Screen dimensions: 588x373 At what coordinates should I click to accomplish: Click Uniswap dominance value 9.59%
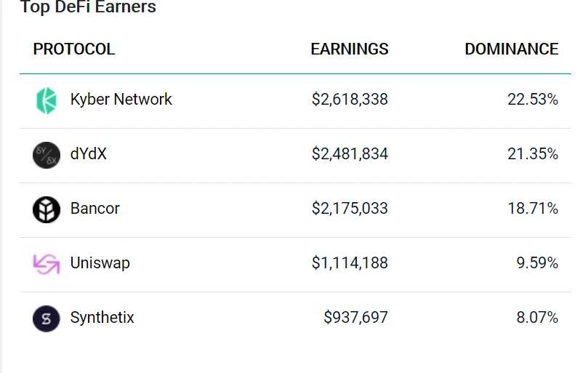pyautogui.click(x=537, y=263)
